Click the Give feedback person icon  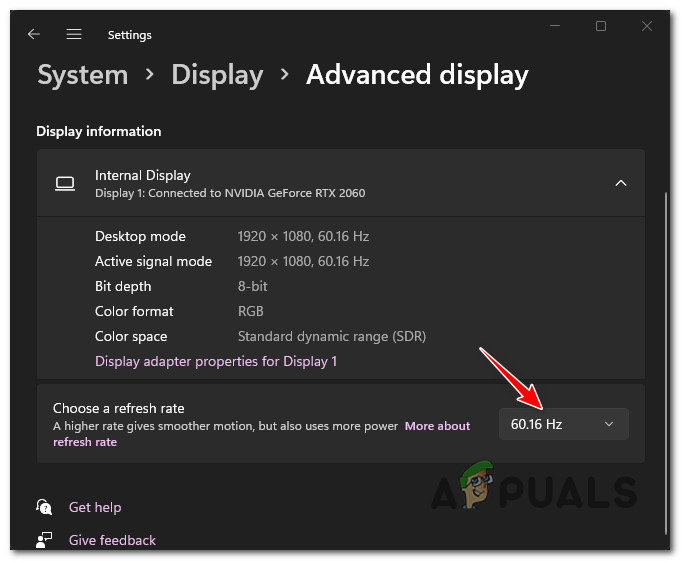(44, 540)
